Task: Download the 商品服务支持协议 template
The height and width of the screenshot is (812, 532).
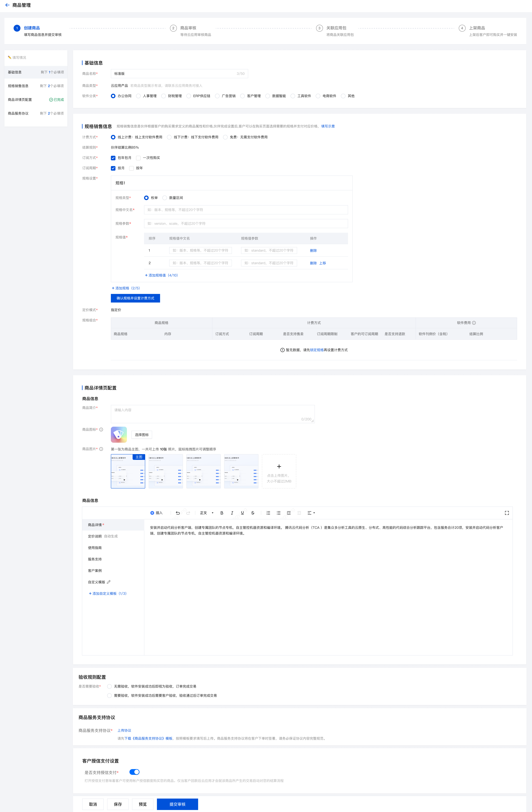Action: [x=148, y=738]
